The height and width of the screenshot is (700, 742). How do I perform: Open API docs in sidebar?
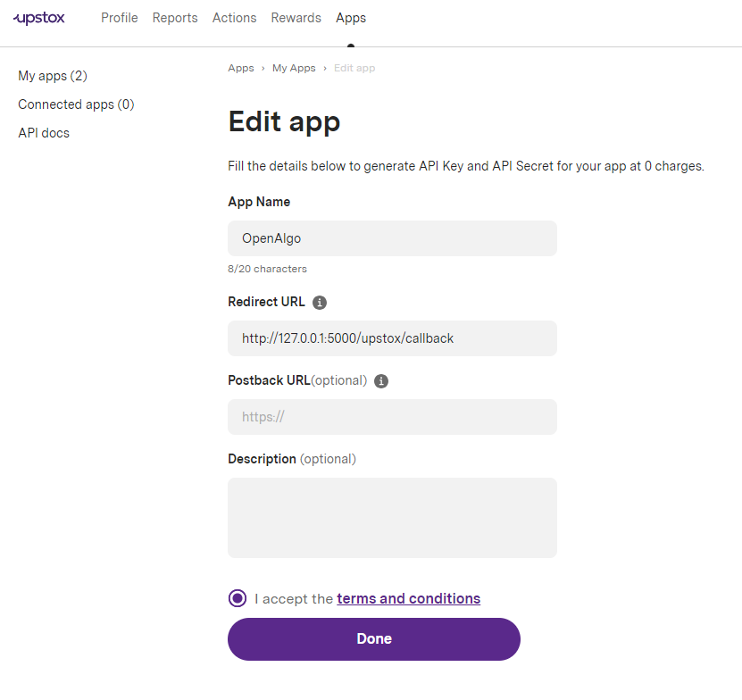click(44, 133)
